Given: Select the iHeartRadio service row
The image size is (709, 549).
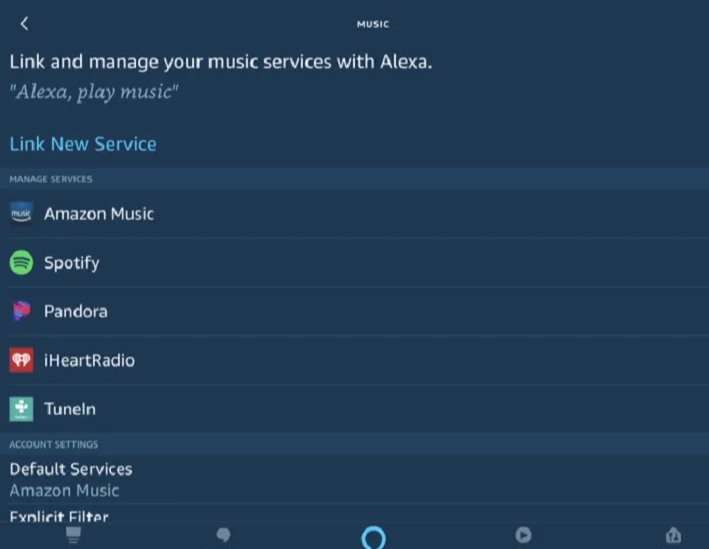Looking at the screenshot, I should (354, 360).
